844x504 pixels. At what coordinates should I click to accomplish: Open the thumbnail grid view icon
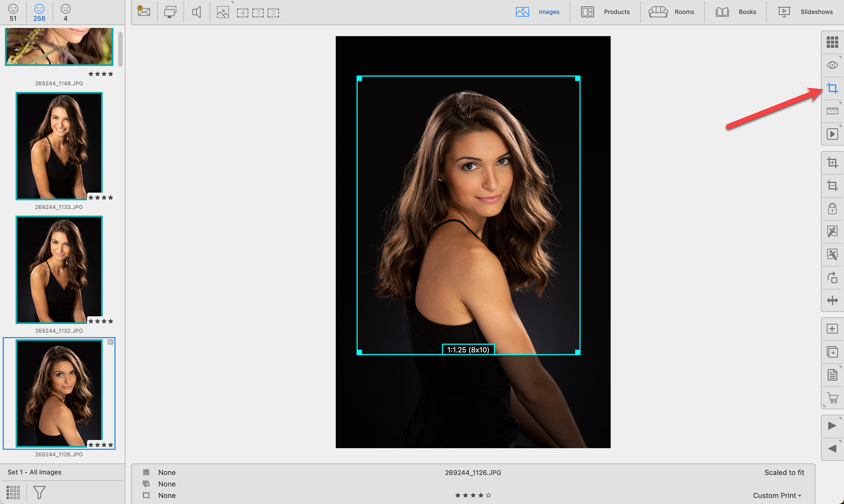click(832, 42)
